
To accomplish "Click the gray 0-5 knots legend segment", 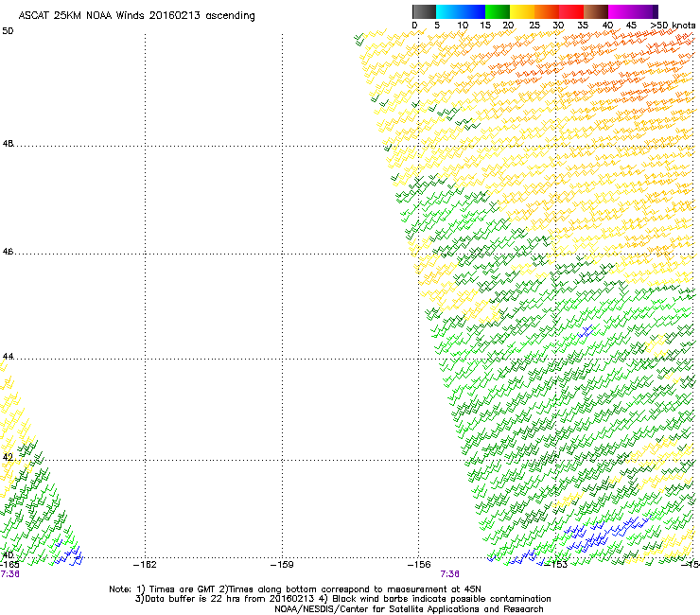I will pyautogui.click(x=425, y=11).
